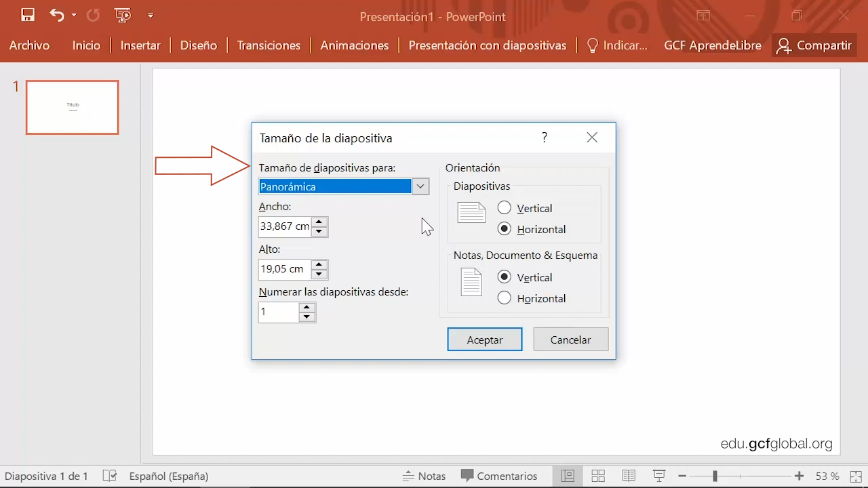Expand the Panorámica size dropdown arrow

420,186
